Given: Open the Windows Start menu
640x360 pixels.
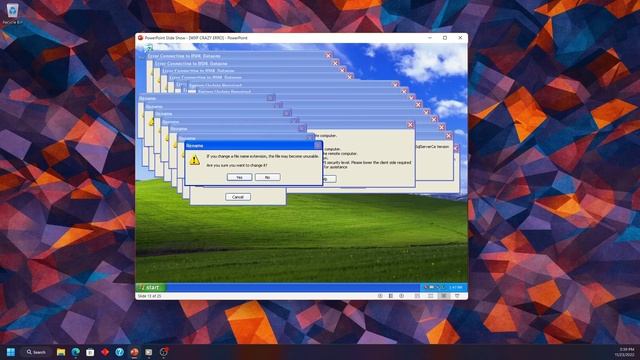Looking at the screenshot, I should tap(11, 352).
